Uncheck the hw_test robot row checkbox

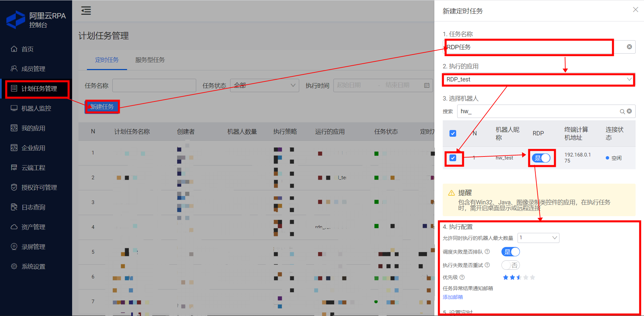452,158
